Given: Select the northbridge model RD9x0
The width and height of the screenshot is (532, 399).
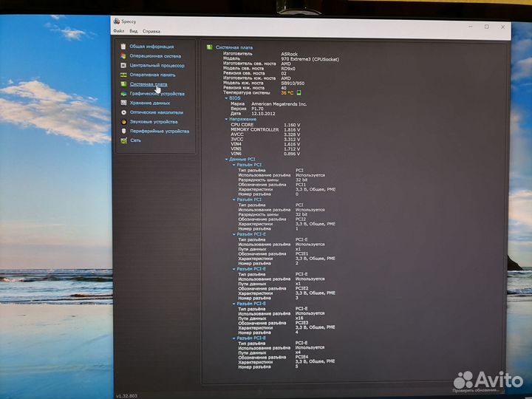Looking at the screenshot, I should pyautogui.click(x=288, y=69).
